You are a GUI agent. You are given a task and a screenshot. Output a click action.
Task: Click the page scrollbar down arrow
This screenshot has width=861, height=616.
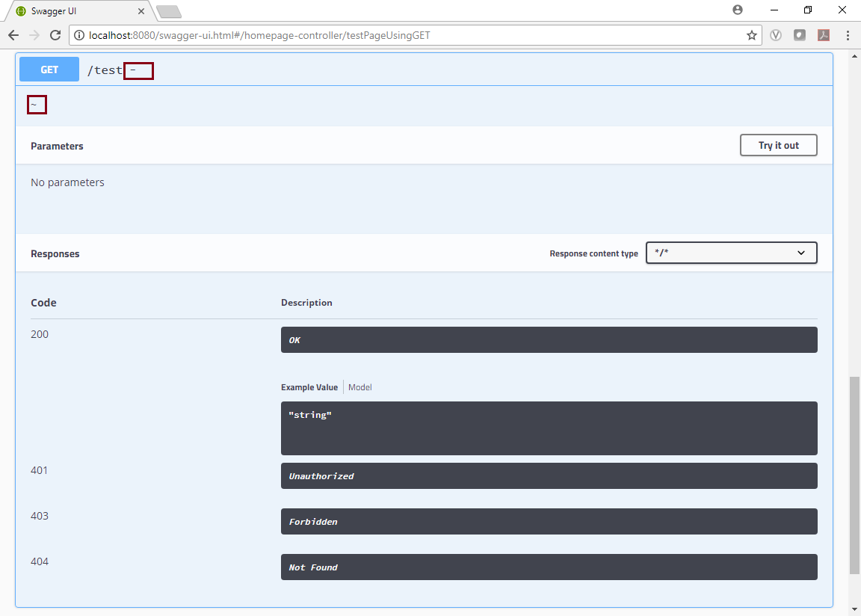coord(854,609)
